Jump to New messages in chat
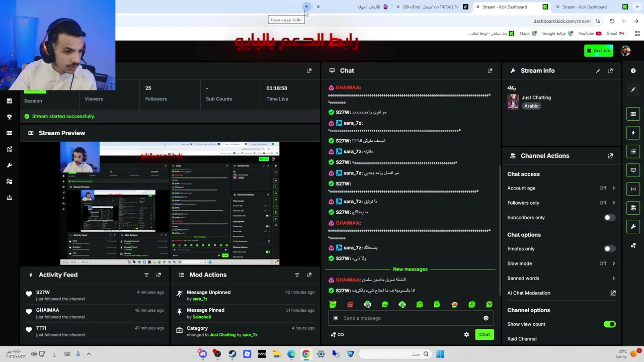644x362 pixels. click(x=410, y=269)
